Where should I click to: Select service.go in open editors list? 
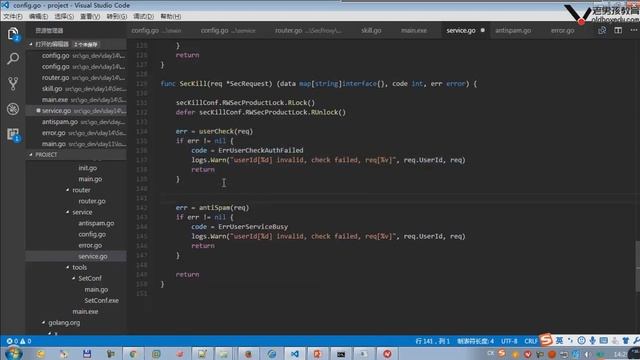click(76, 111)
